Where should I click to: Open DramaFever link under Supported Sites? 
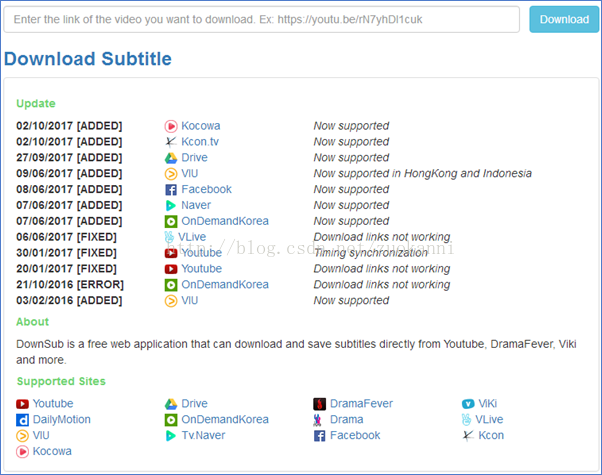362,404
